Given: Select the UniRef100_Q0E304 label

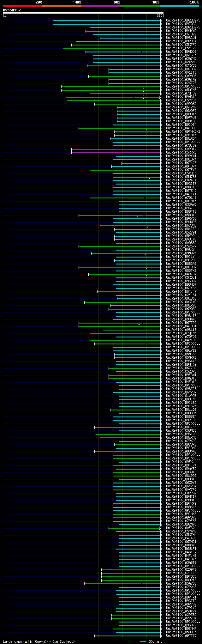Looking at the screenshot, I should 181,528.
